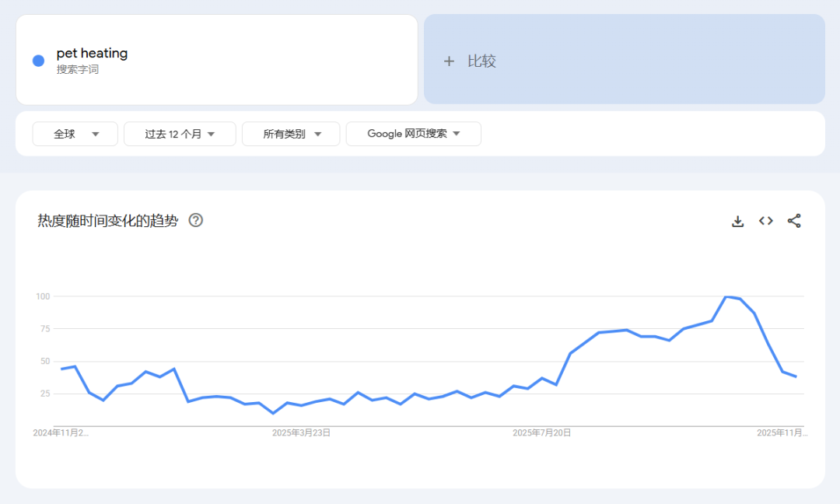The width and height of the screenshot is (840, 504).
Task: Click the 比较 add comparison area
Action: coord(622,60)
